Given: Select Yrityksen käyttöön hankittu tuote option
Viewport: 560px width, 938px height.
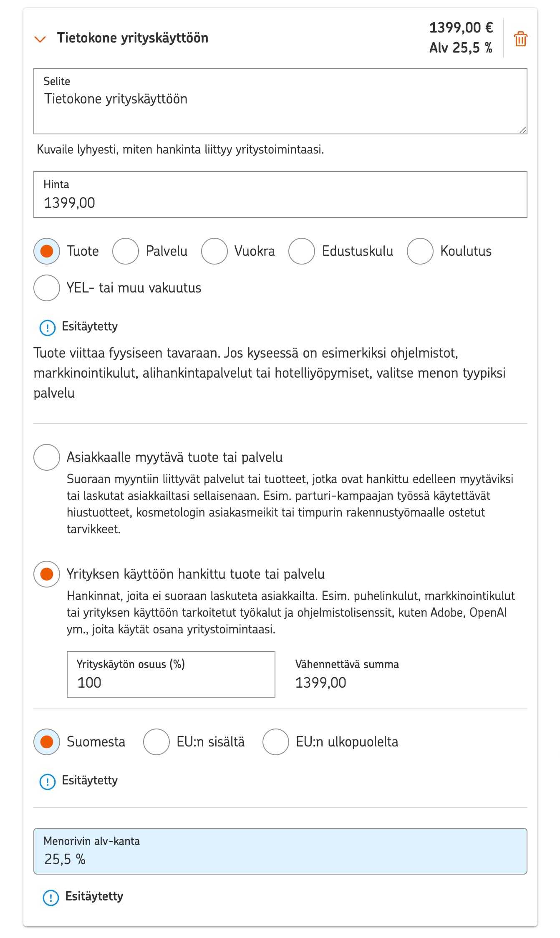Looking at the screenshot, I should pyautogui.click(x=47, y=574).
